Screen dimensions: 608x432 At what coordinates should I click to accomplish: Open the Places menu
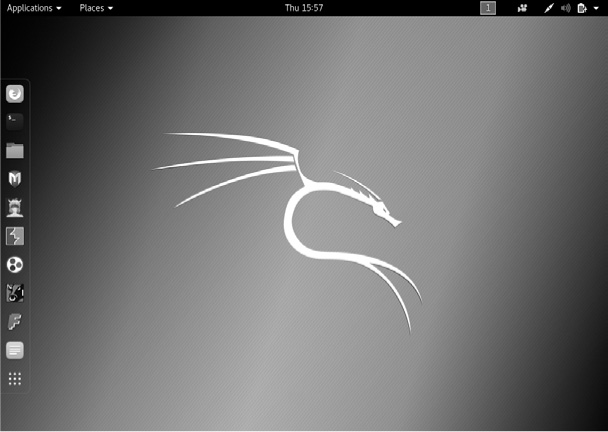coord(96,8)
